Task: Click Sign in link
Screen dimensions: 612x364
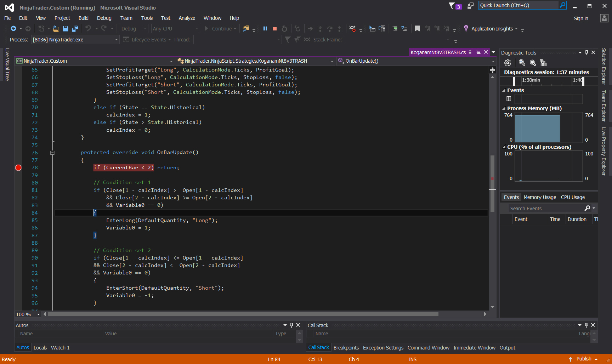Action: [x=581, y=18]
